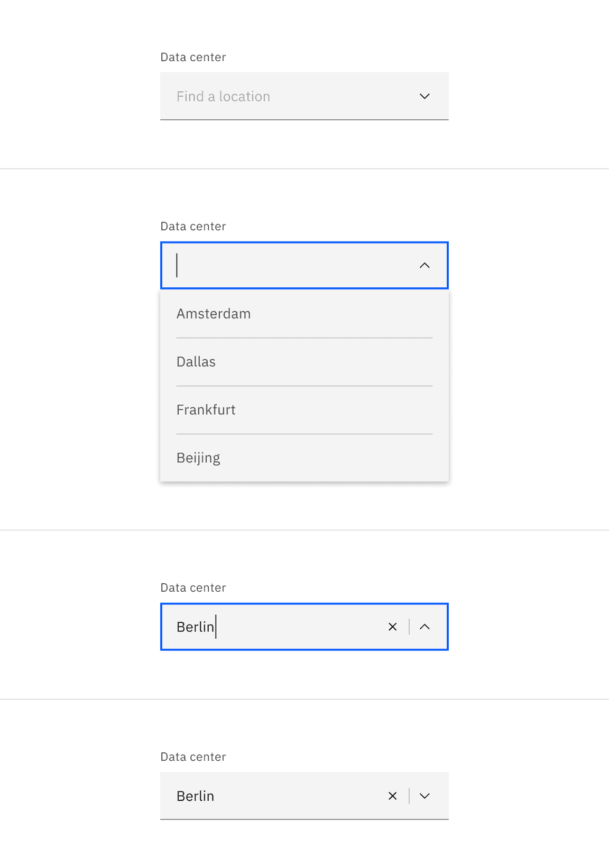
Task: Select Amsterdam from the dropdown list
Action: (214, 313)
